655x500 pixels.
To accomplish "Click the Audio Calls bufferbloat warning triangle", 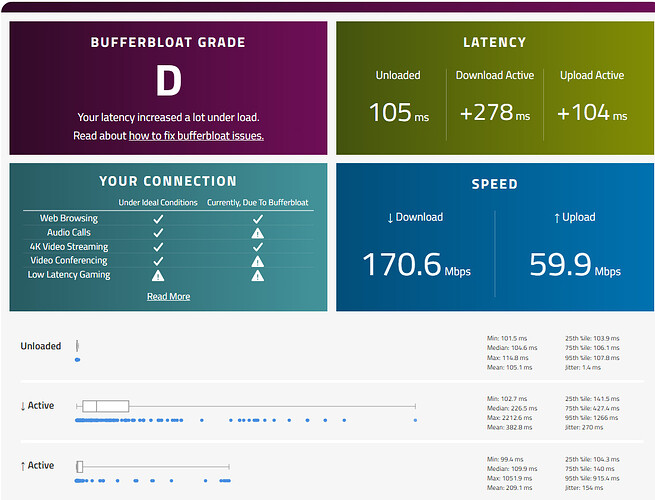I will 258,233.
